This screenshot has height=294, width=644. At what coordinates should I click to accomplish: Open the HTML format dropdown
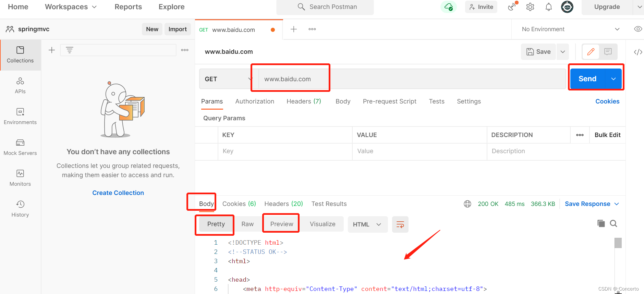coord(367,224)
